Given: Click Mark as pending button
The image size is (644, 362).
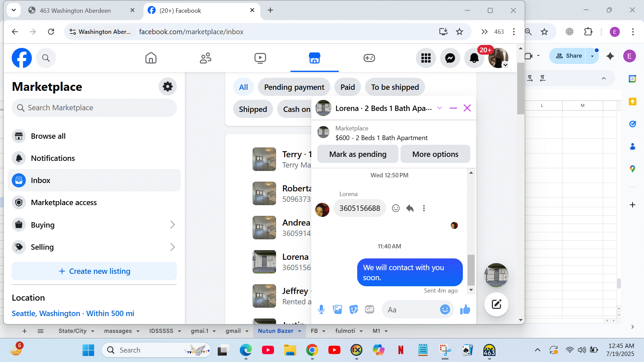Looking at the screenshot, I should [x=358, y=154].
